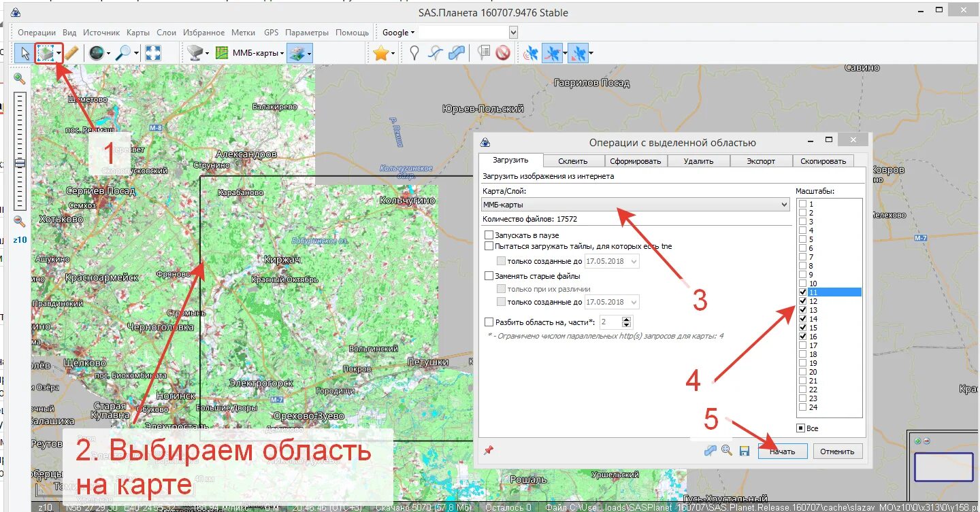Click the magnifier Go-to search icon
This screenshot has width=980, height=512.
coord(123,53)
